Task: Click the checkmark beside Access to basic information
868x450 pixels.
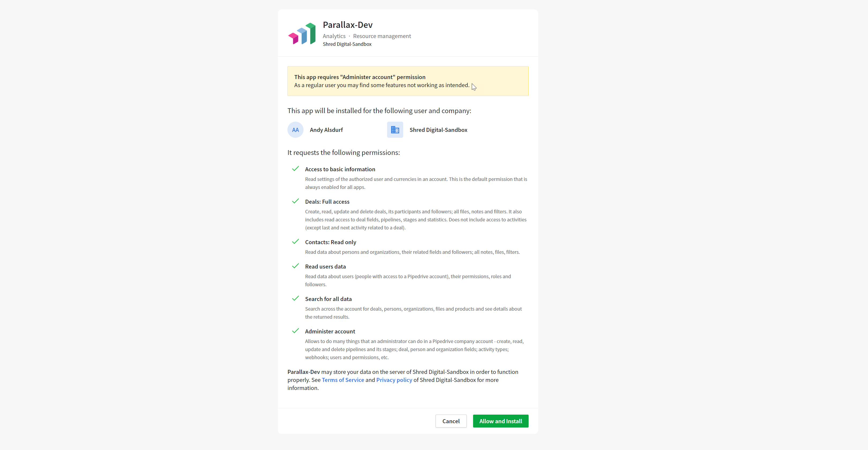Action: tap(295, 169)
